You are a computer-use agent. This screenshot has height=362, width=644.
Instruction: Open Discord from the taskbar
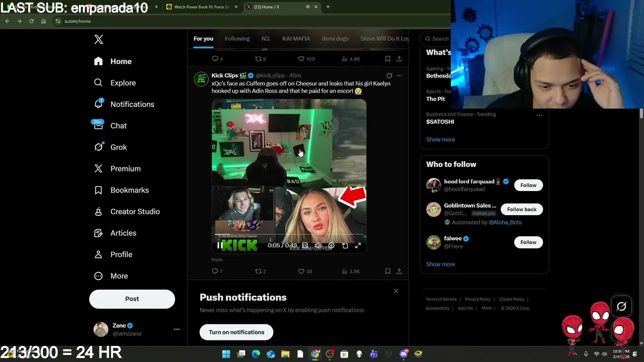point(403,354)
